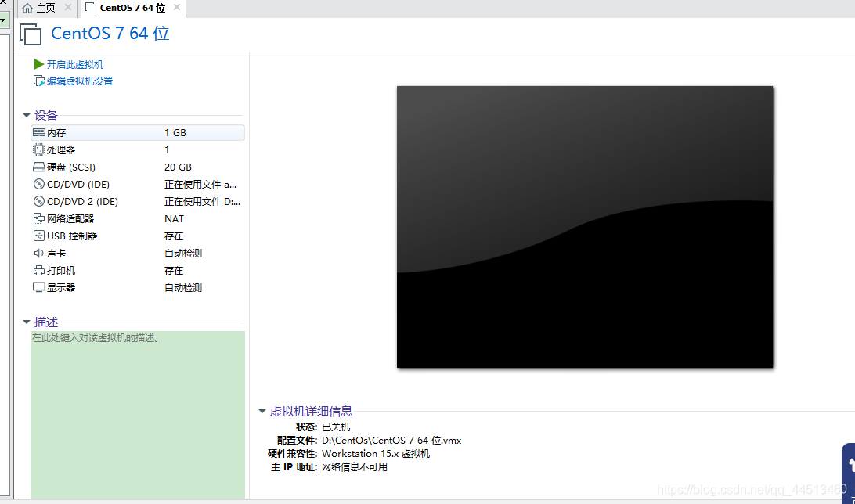The width and height of the screenshot is (855, 504).
Task: Click the VM icon beside the CentOS title
Action: pyautogui.click(x=30, y=34)
